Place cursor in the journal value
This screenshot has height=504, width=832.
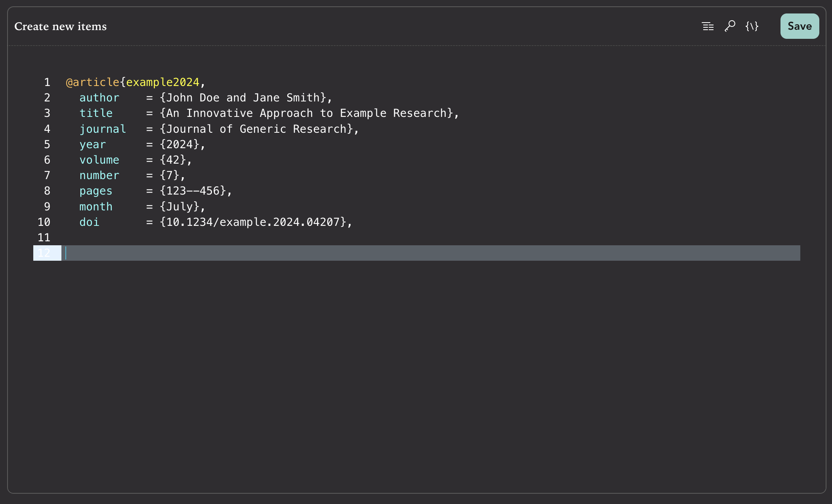click(x=258, y=128)
